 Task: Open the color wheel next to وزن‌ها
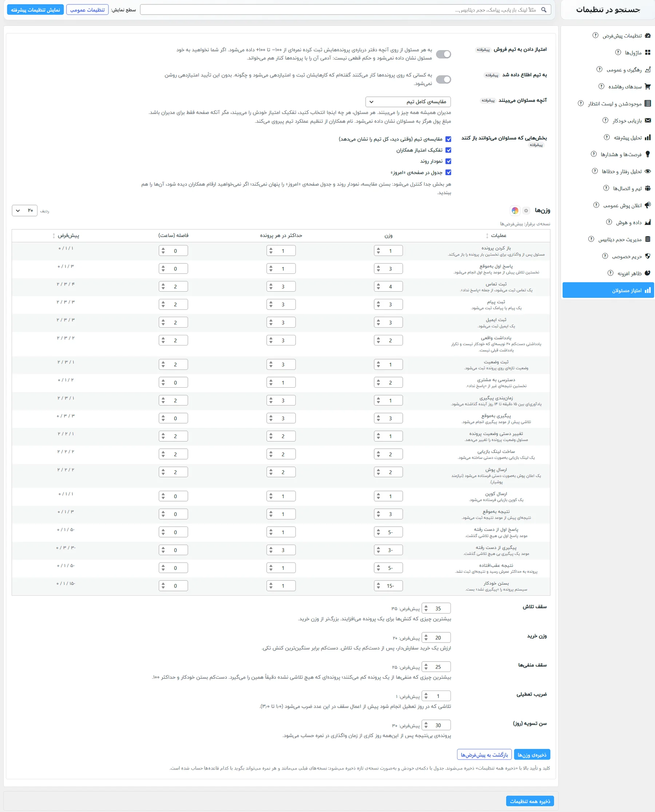pos(515,211)
